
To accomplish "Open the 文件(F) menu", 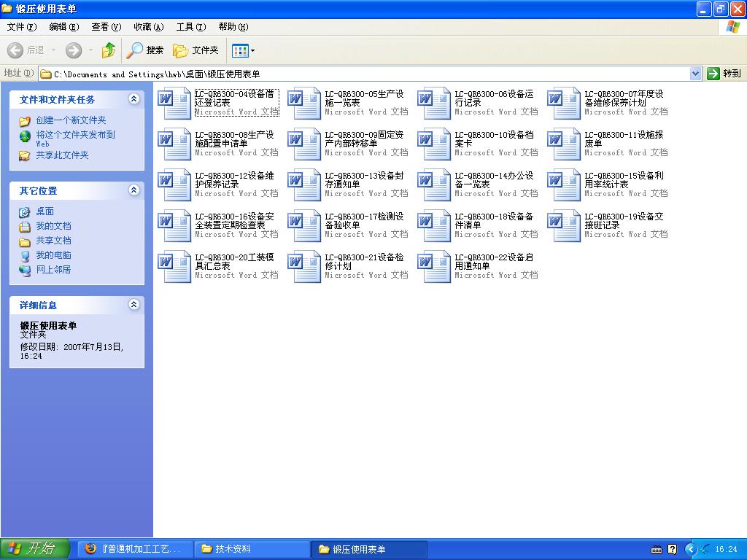I will [x=21, y=27].
